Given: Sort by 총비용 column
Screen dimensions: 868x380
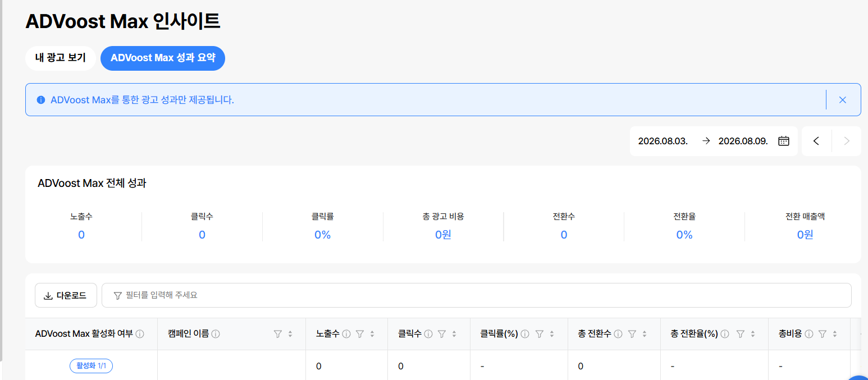Looking at the screenshot, I should pyautogui.click(x=835, y=334).
